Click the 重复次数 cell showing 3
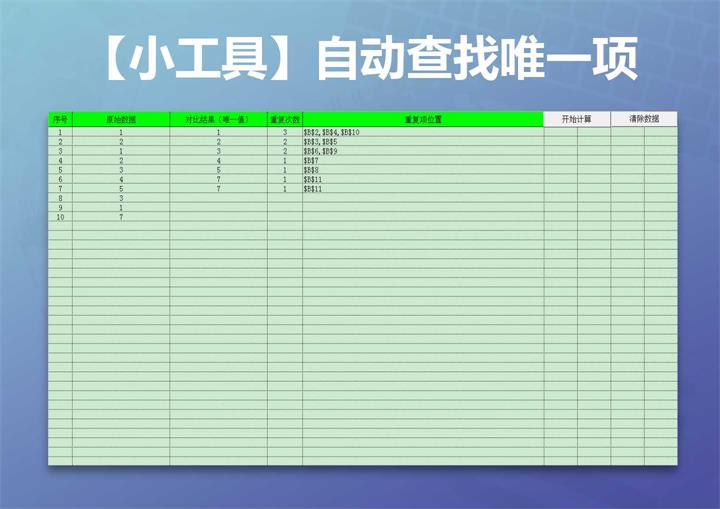This screenshot has height=509, width=720. 284,133
